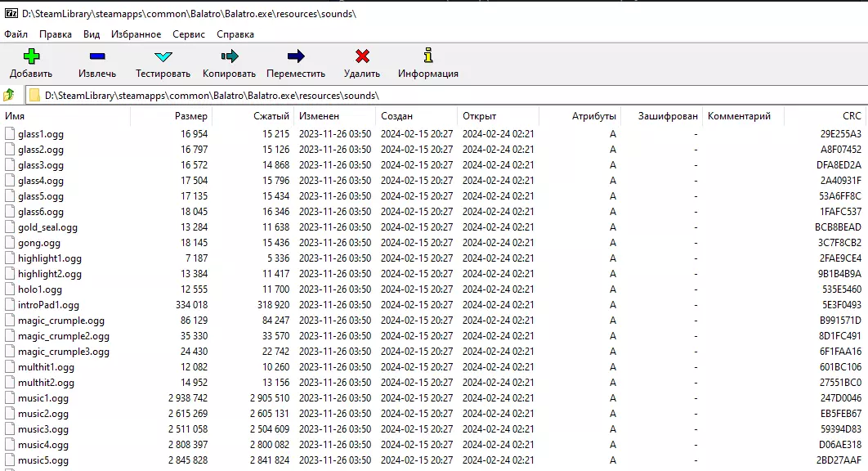Sort by CRC column header
The width and height of the screenshot is (868, 471).
[x=826, y=116]
